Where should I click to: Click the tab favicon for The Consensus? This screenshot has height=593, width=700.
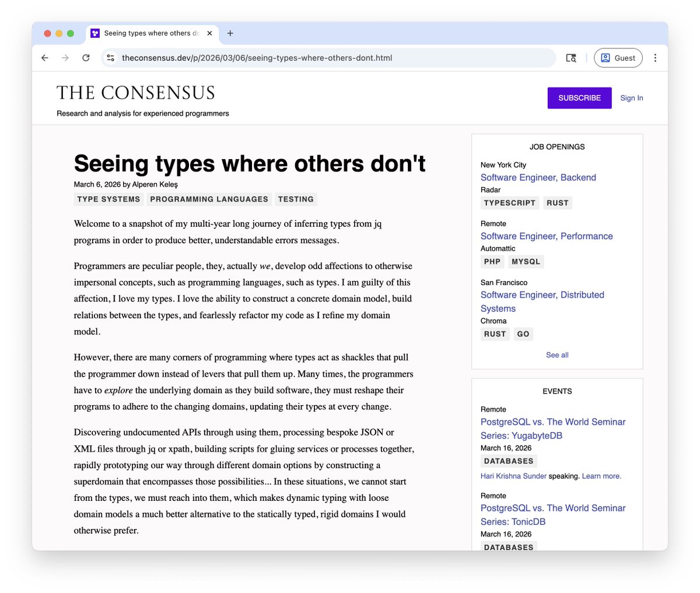pyautogui.click(x=95, y=33)
